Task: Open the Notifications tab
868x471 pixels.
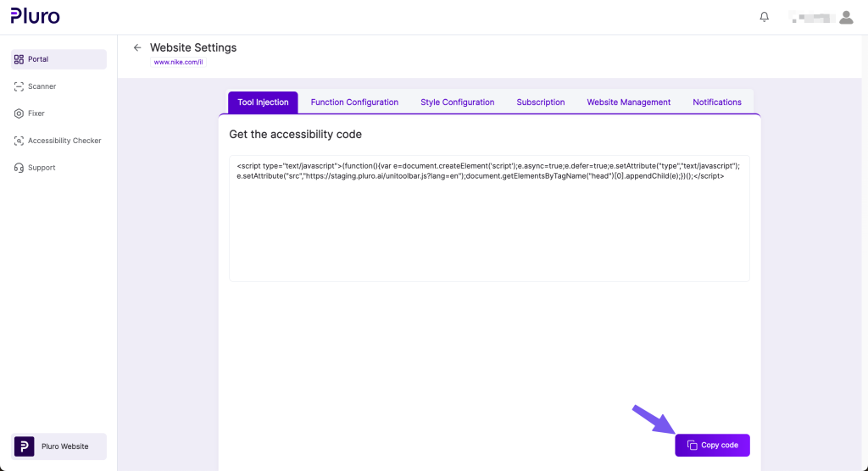Action: coord(716,103)
